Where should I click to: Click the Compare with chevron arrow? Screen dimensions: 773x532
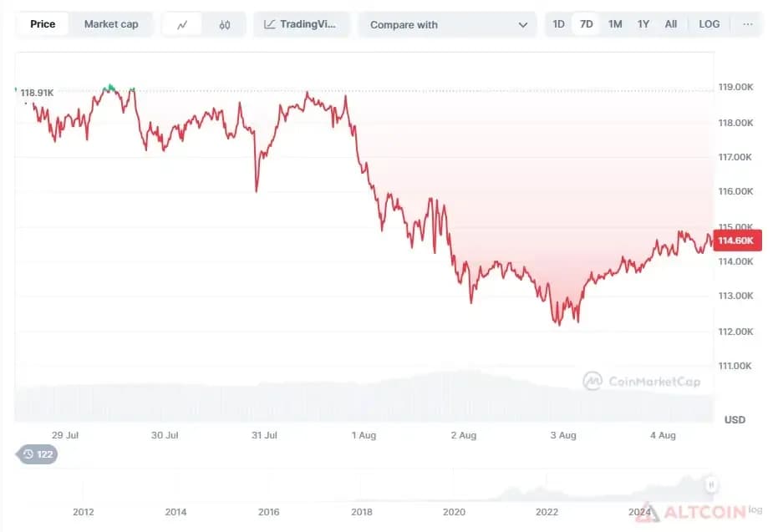point(523,25)
